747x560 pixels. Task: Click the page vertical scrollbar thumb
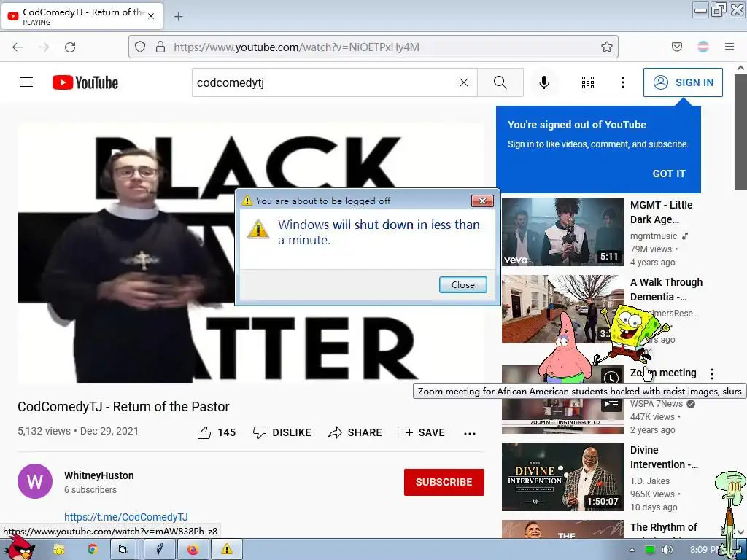coord(740,131)
